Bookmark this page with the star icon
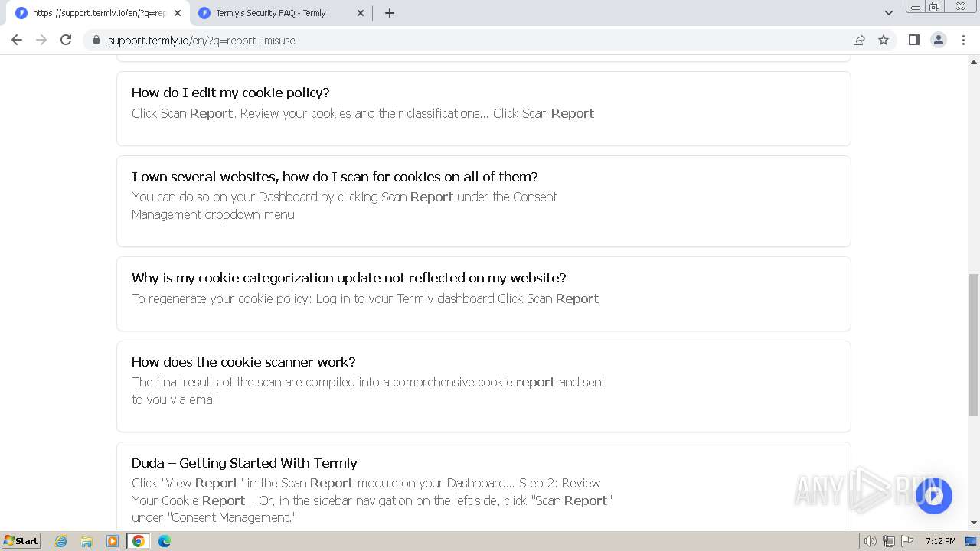The image size is (980, 551). coord(884,40)
